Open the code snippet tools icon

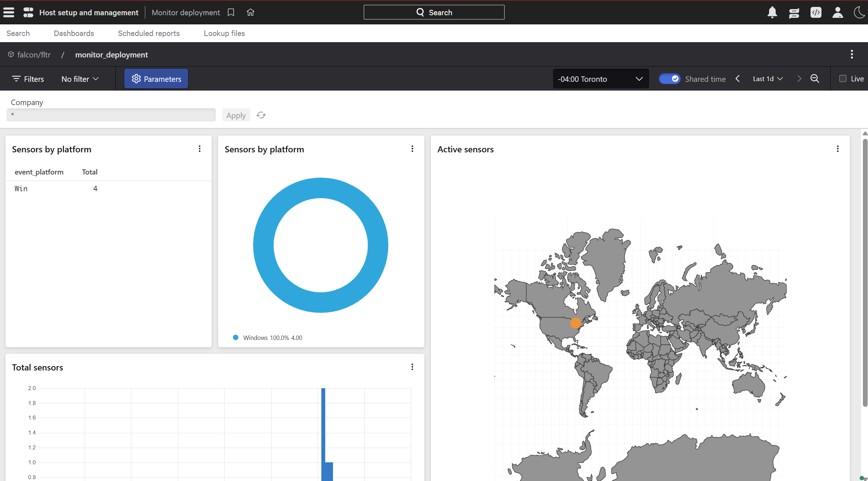[816, 12]
